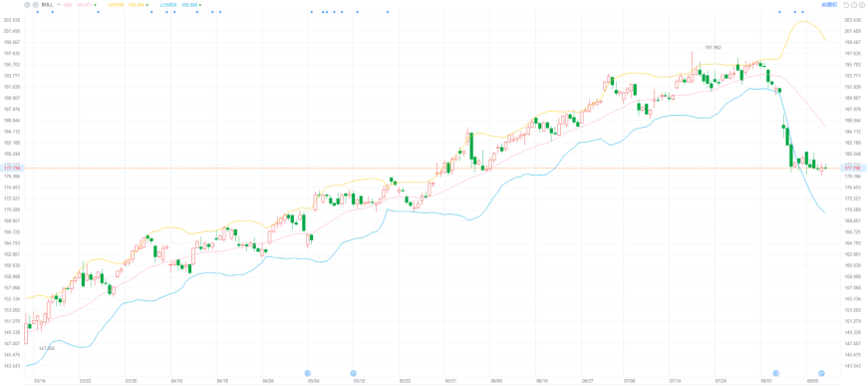Open the UPPER band value dropdown arrow

[147, 5]
